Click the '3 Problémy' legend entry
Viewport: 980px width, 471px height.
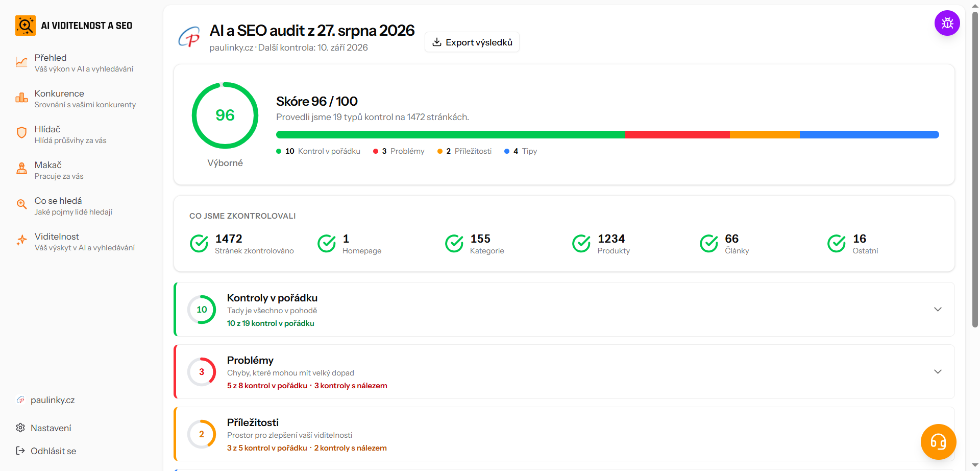point(399,151)
